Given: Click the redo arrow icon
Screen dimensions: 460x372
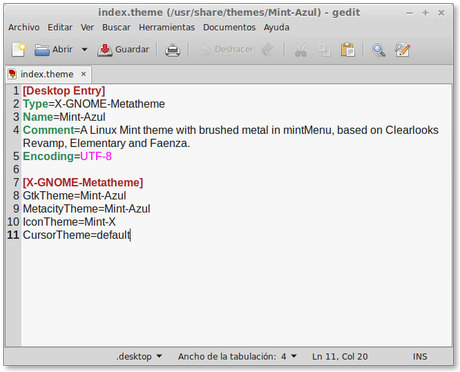Looking at the screenshot, I should click(267, 50).
